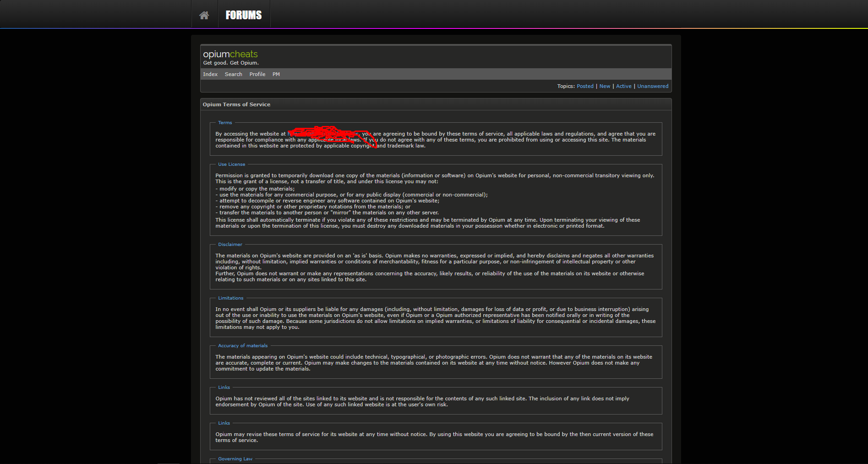Select the Use License section label
The image size is (868, 464).
click(231, 164)
